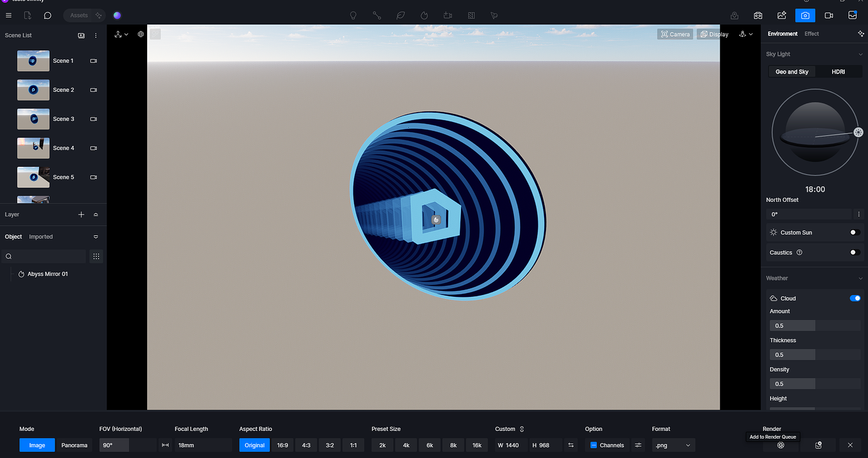Expand the object filter dropdown arrow
Screen dimensions: 868x458
click(96, 237)
